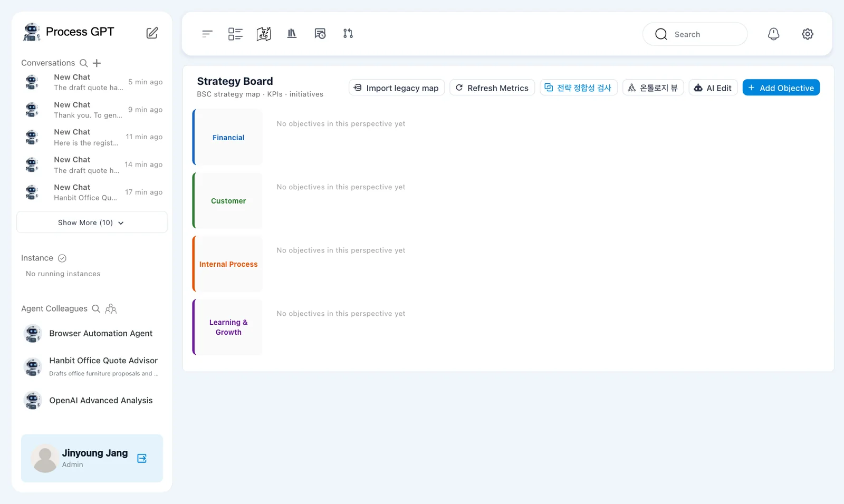Open the New Chat from 11 min ago
The image size is (844, 504).
click(x=92, y=137)
